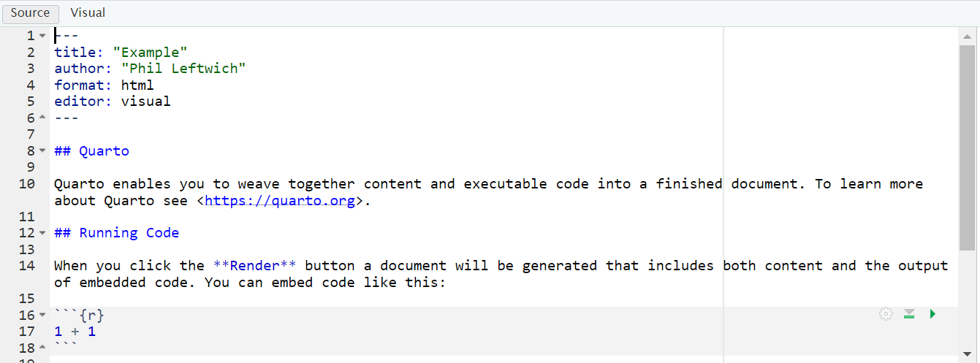
Task: Switch to the Source editor mode
Action: (30, 12)
